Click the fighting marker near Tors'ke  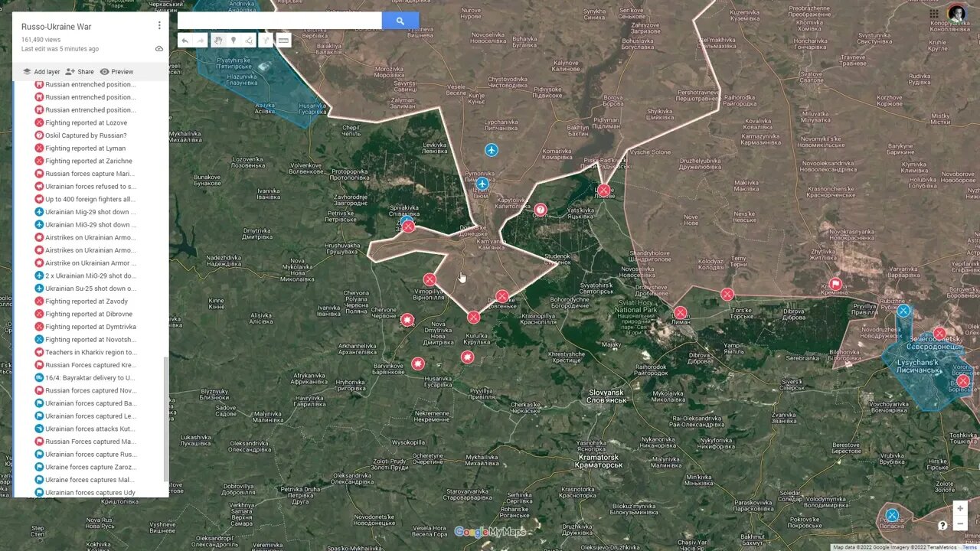[727, 294]
